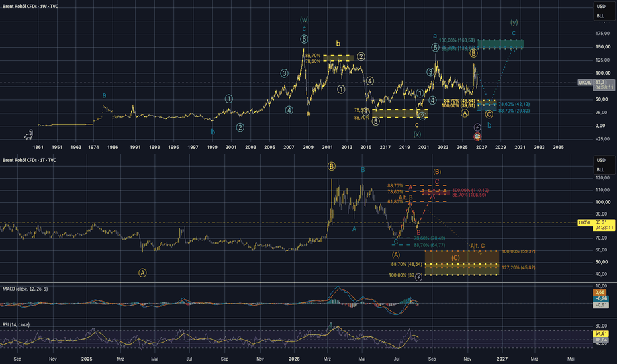Click the 80,00 RSI scale label
The height and width of the screenshot is (364, 617).
pyautogui.click(x=601, y=326)
